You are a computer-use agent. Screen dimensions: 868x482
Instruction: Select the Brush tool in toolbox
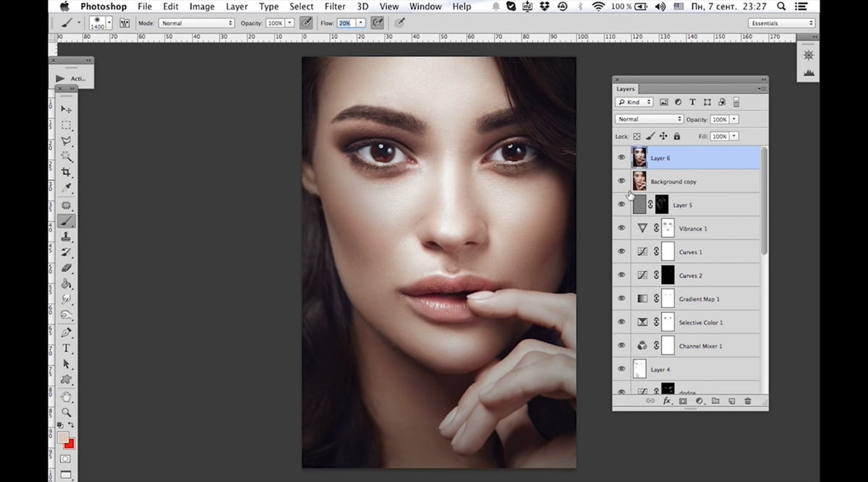[66, 221]
